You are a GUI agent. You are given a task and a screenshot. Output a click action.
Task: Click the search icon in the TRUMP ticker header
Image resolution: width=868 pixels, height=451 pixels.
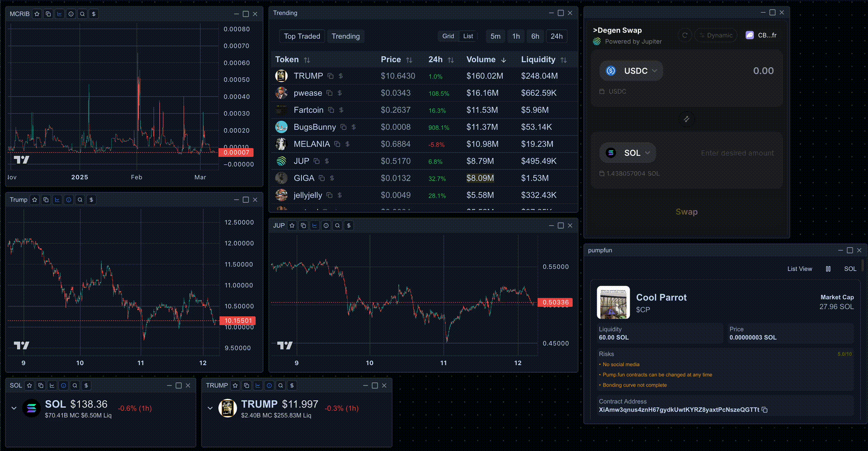(x=281, y=385)
